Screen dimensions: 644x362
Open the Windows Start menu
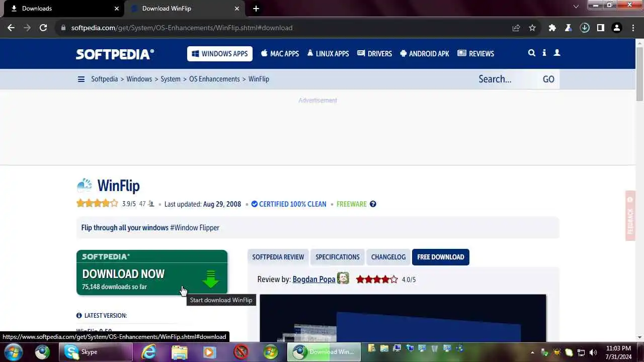point(13,352)
